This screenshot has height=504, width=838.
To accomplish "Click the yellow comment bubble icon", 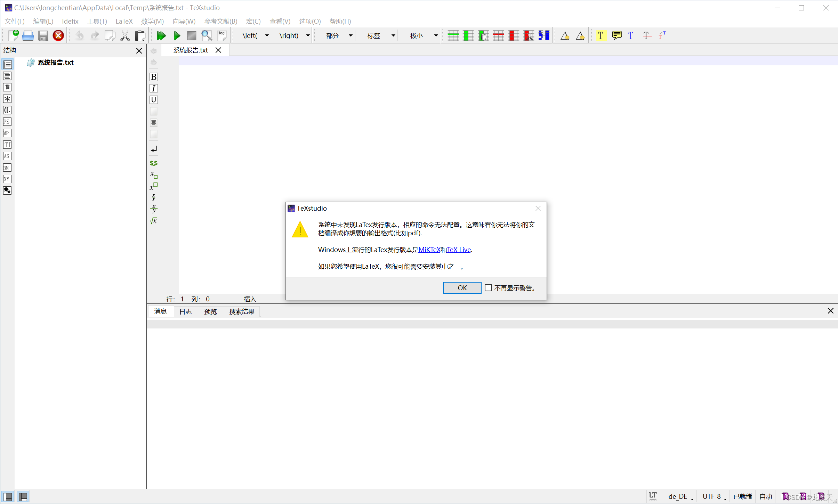I will [x=617, y=35].
